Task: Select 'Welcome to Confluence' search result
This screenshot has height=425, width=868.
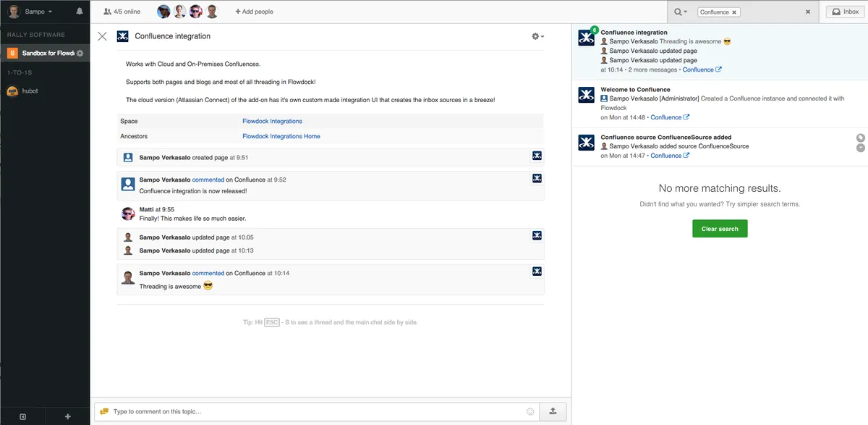Action: click(x=720, y=104)
